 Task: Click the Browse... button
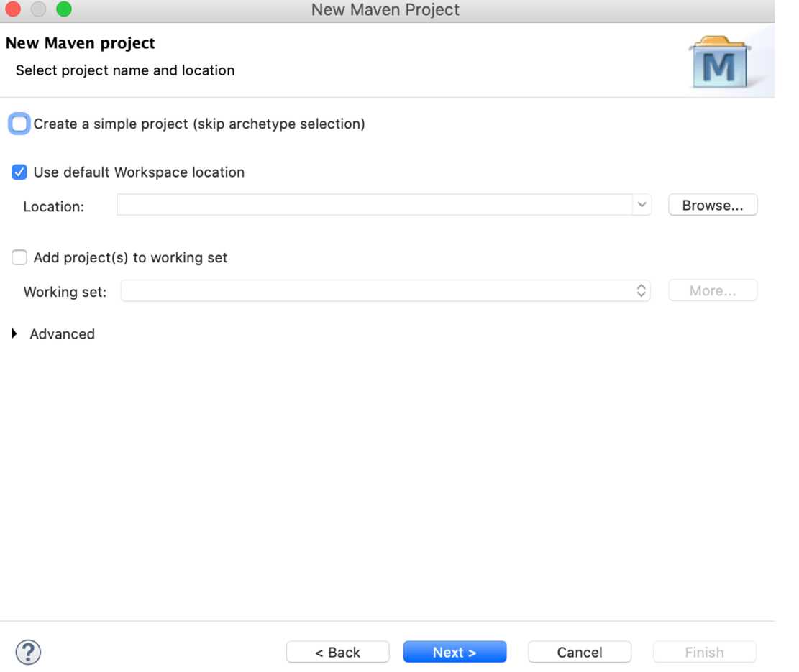click(x=712, y=205)
